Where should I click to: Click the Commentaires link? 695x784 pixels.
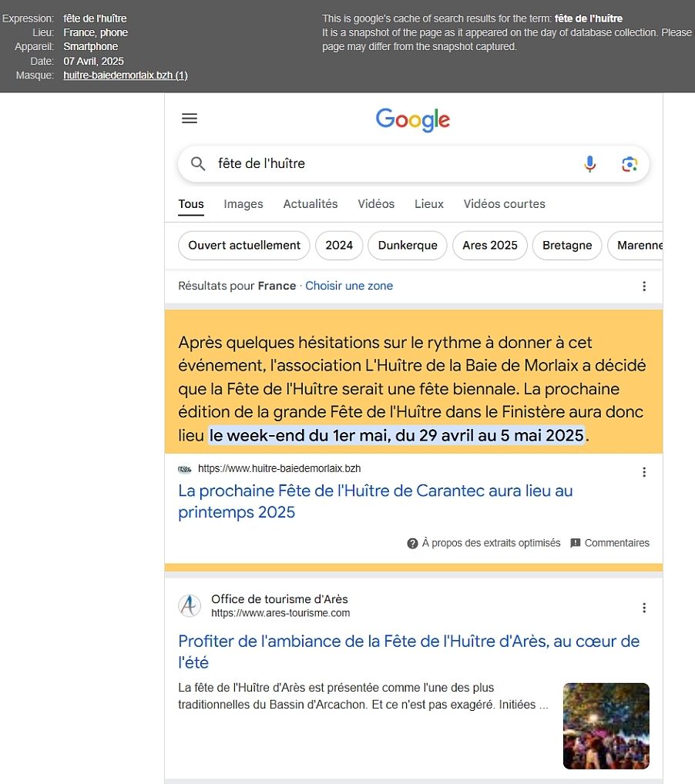click(x=617, y=543)
